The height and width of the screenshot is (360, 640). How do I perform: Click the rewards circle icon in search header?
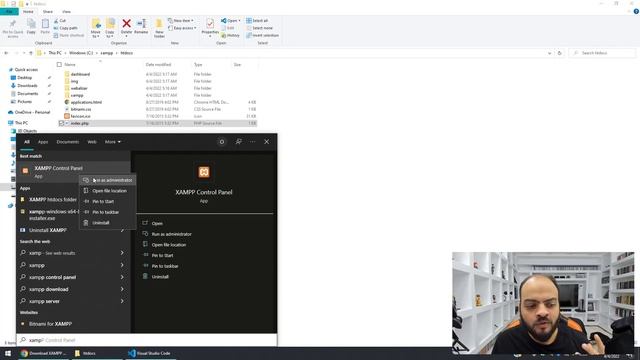pyautogui.click(x=222, y=142)
